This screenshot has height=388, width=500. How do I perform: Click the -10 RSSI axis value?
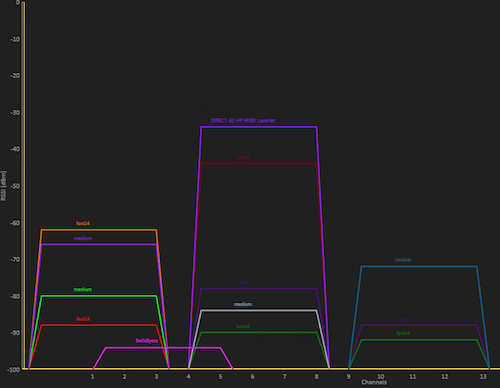click(15, 39)
